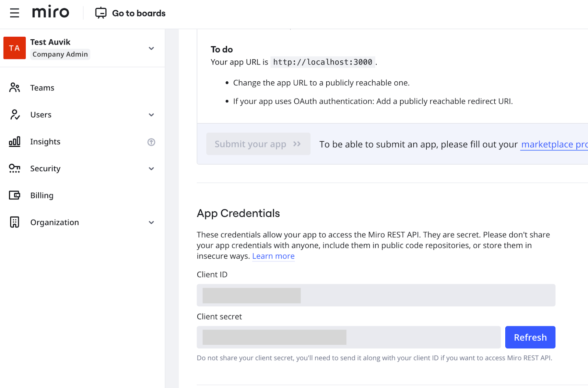Click the Insights upgrade arrow icon
Image resolution: width=588 pixels, height=388 pixels.
pyautogui.click(x=151, y=142)
